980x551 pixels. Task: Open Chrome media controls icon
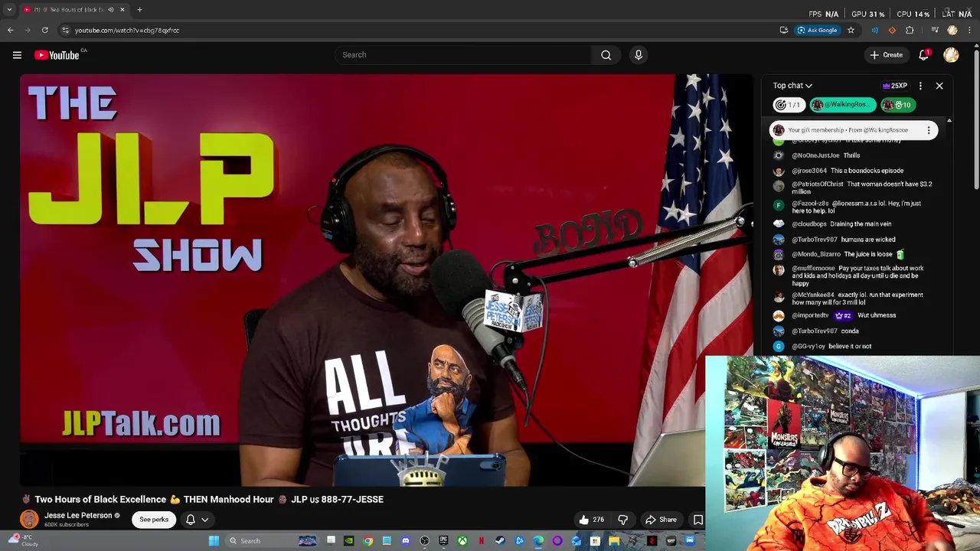[935, 30]
